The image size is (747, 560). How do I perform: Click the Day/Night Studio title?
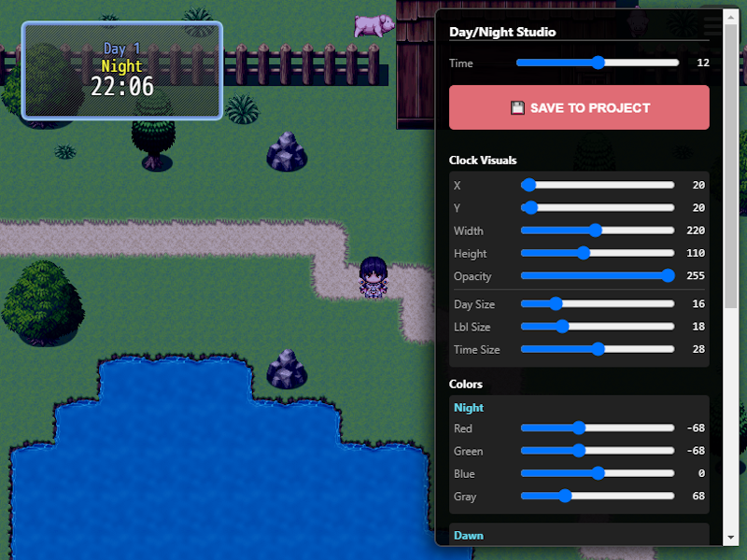[502, 32]
